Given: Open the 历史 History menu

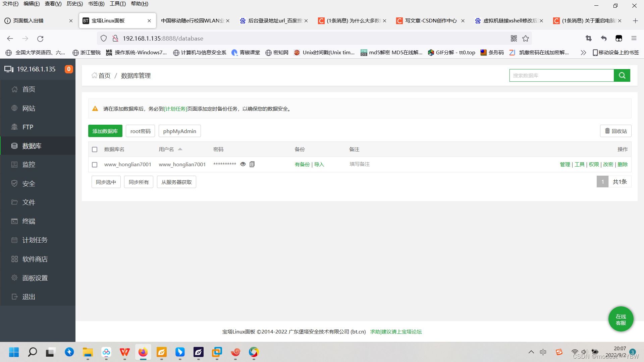Looking at the screenshot, I should (74, 4).
